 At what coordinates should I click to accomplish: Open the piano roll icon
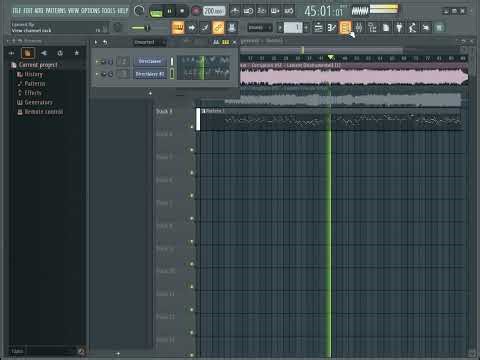point(331,28)
